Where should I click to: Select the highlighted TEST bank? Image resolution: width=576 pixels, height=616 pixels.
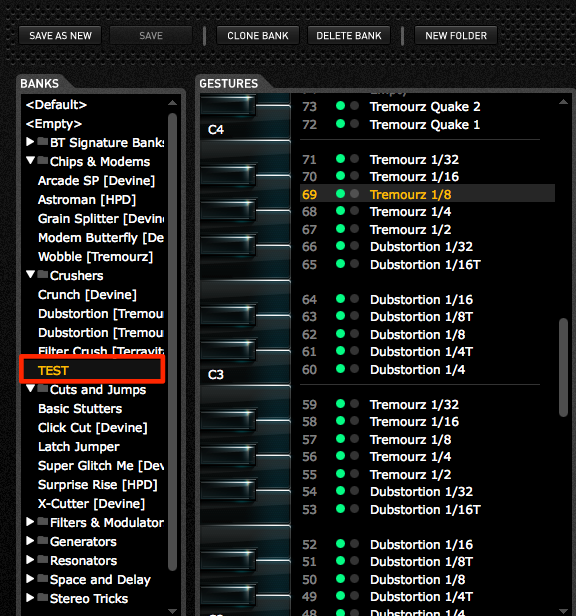[x=92, y=370]
